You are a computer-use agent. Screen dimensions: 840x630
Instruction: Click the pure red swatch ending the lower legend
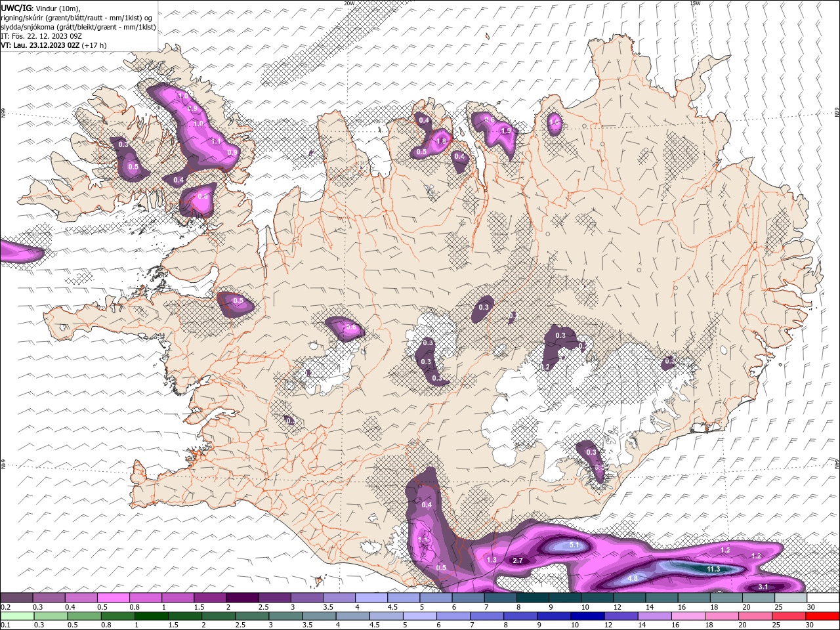click(822, 616)
